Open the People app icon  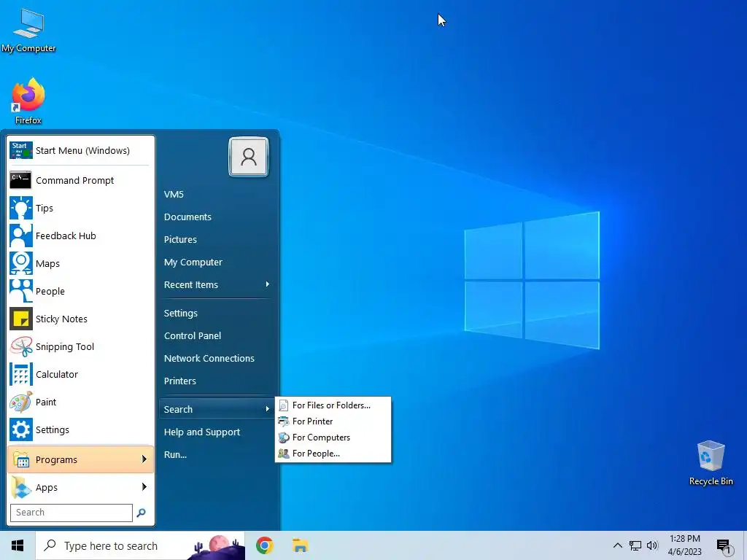21,291
